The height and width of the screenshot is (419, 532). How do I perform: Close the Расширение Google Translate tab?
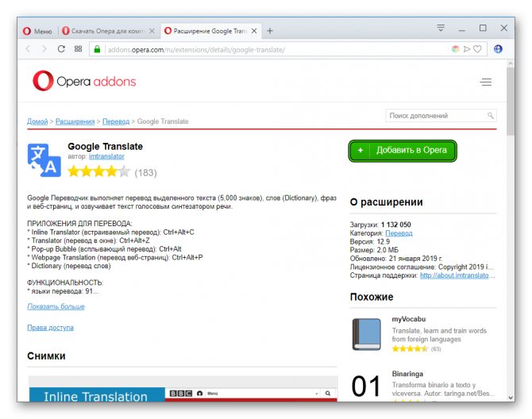254,31
